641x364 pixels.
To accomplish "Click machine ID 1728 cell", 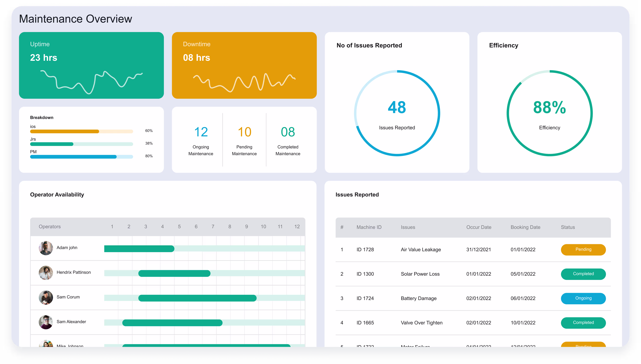I will [x=365, y=250].
